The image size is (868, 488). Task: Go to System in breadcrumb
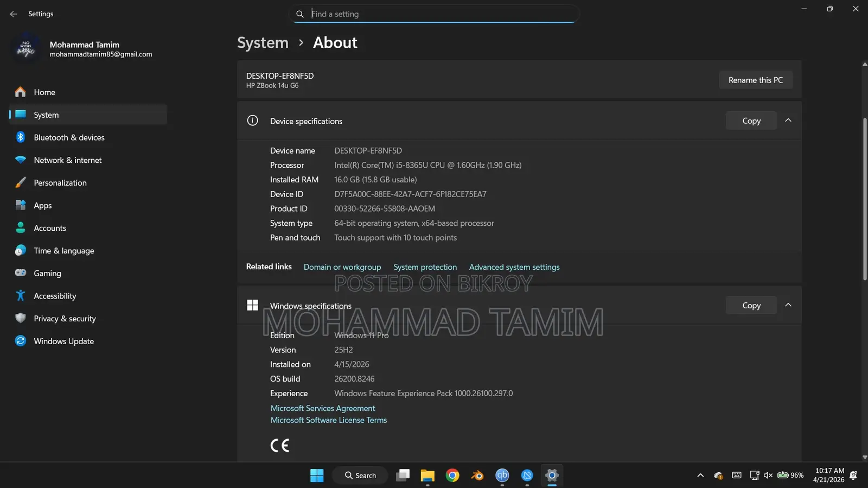point(263,43)
